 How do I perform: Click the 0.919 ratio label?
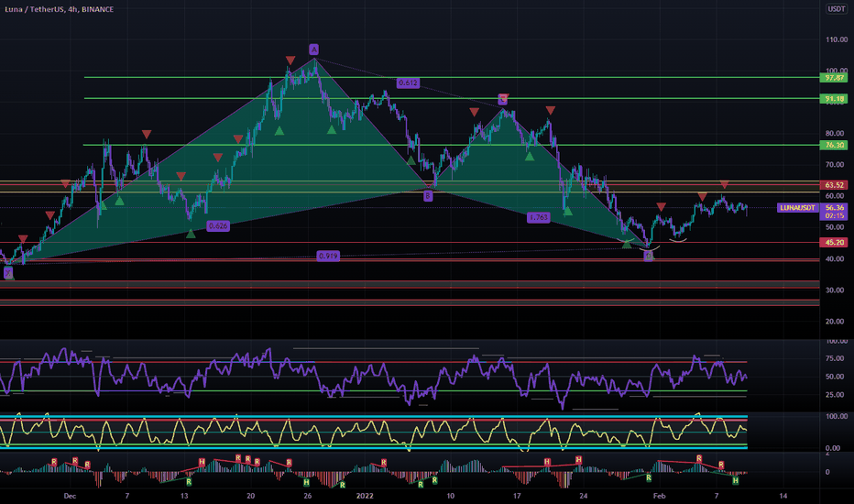pos(328,256)
